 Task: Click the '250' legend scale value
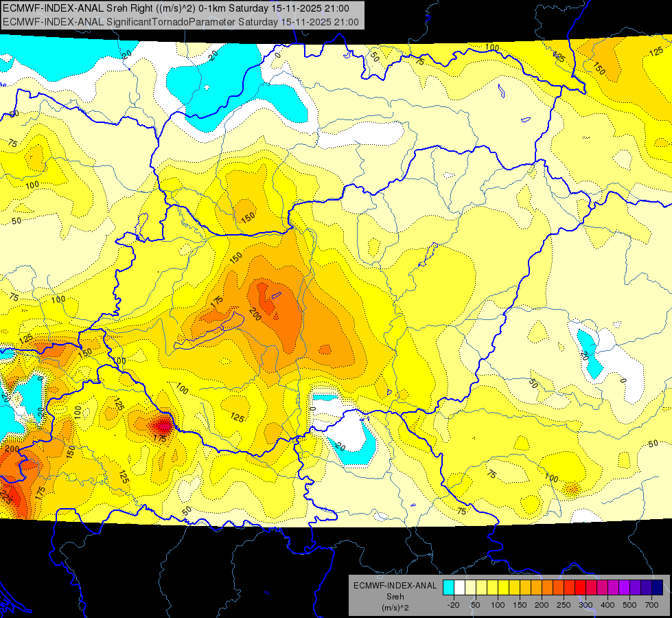pos(564,605)
